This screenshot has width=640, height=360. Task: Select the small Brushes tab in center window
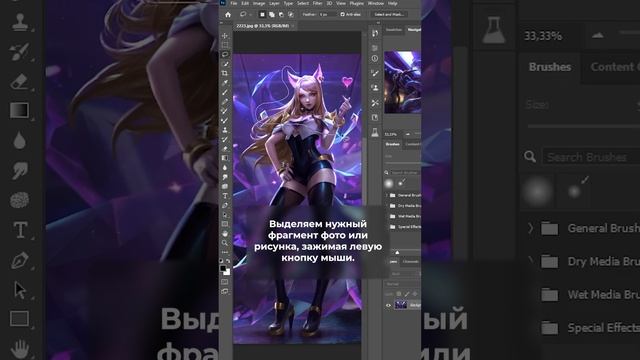(x=393, y=144)
